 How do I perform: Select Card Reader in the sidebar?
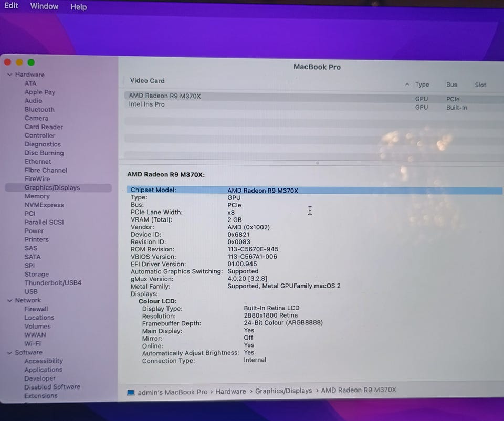(x=44, y=127)
